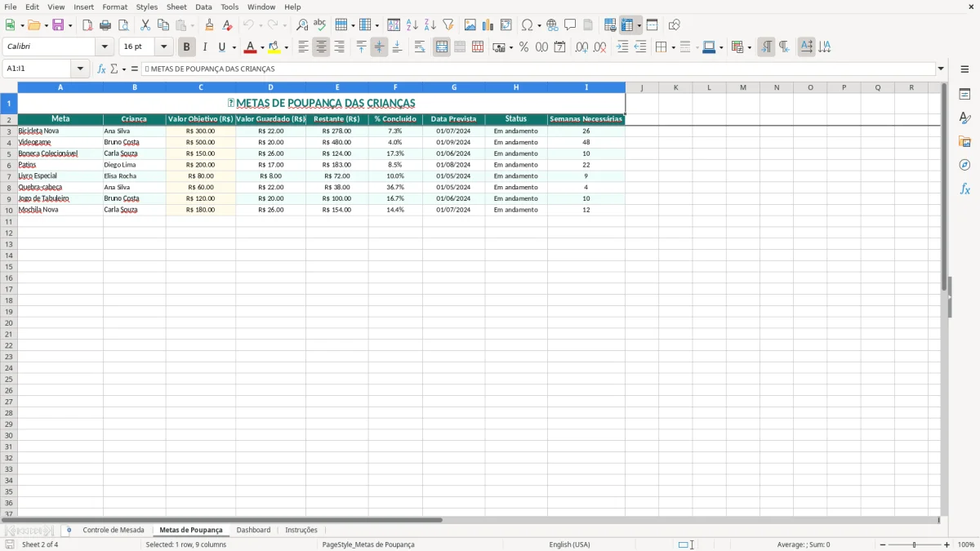
Task: Expand the Paste options dropdown arrow
Action: (192, 25)
